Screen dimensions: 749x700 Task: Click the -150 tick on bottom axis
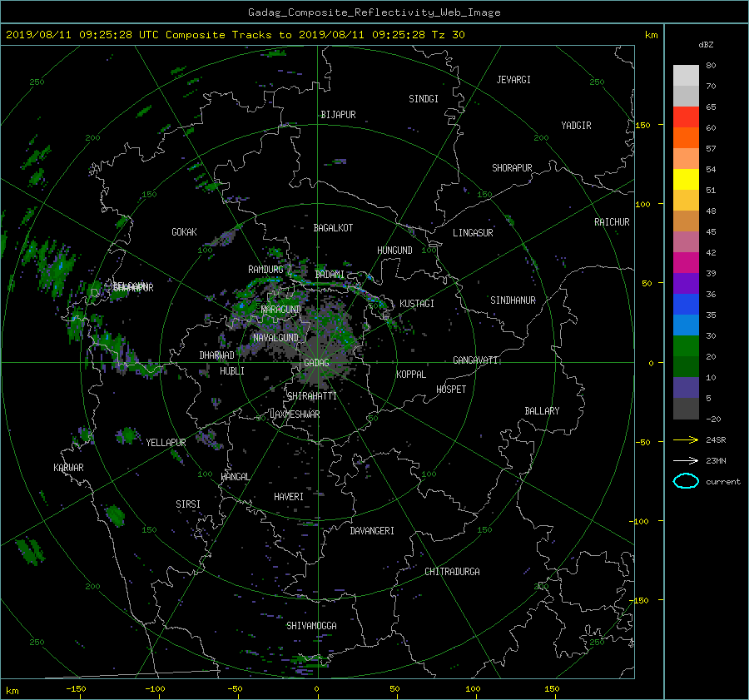pos(76,689)
